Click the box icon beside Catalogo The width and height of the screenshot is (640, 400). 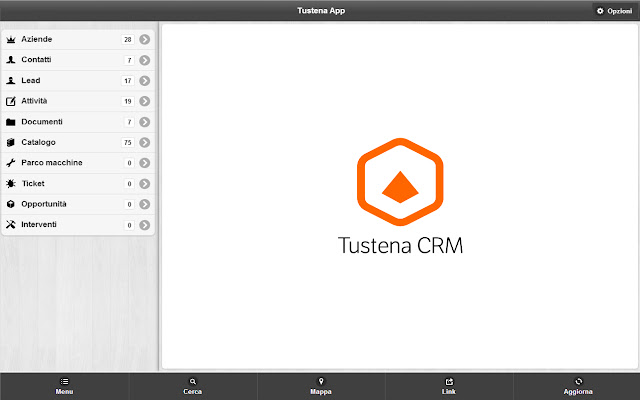[x=11, y=142]
